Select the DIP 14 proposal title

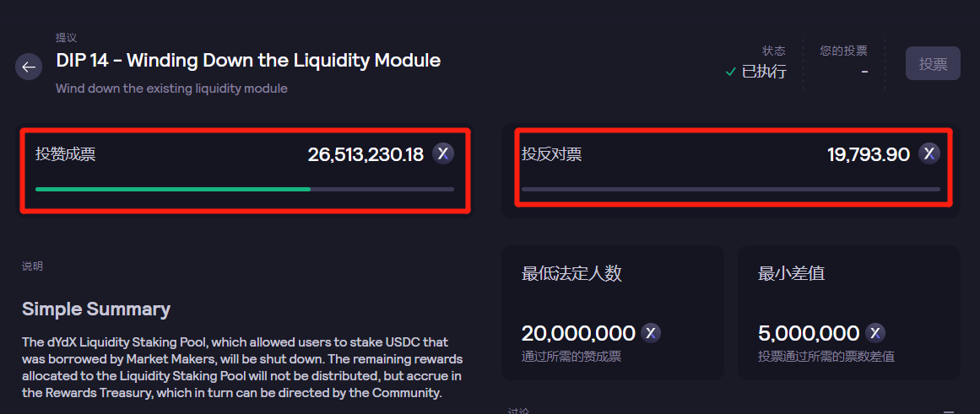click(x=248, y=61)
